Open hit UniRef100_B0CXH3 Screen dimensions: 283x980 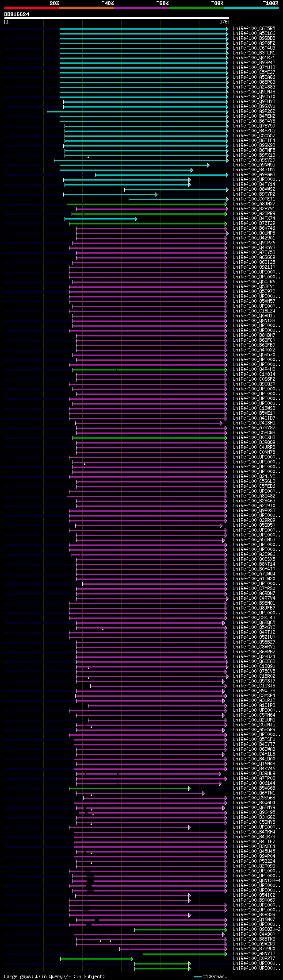click(x=254, y=437)
